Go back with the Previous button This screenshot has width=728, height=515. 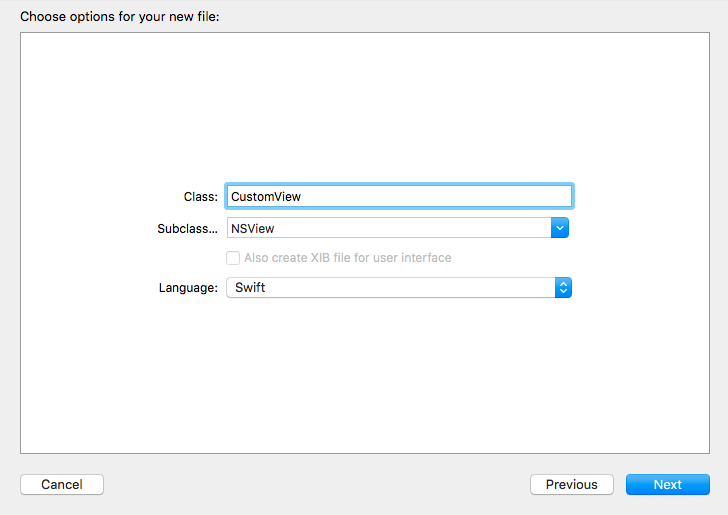pyautogui.click(x=571, y=484)
